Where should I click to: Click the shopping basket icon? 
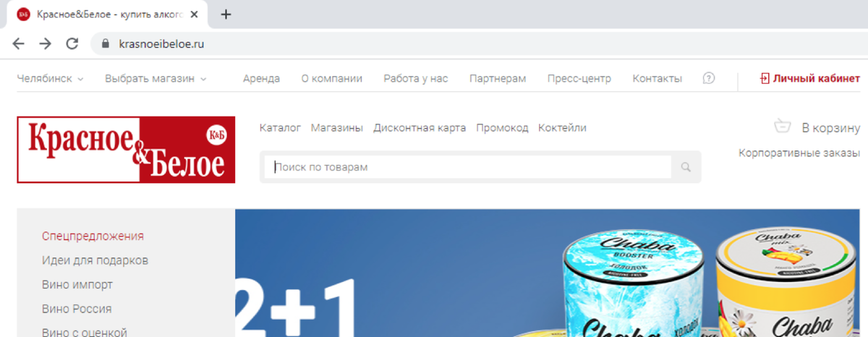(782, 127)
